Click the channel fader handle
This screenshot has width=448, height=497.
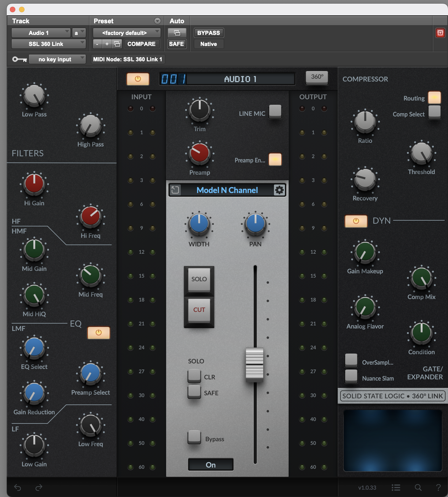(x=255, y=365)
